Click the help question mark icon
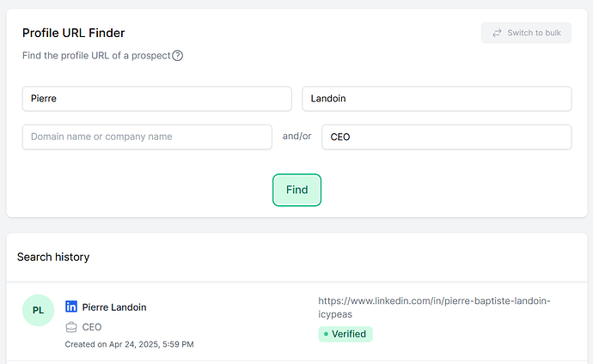593x364 pixels. (177, 56)
